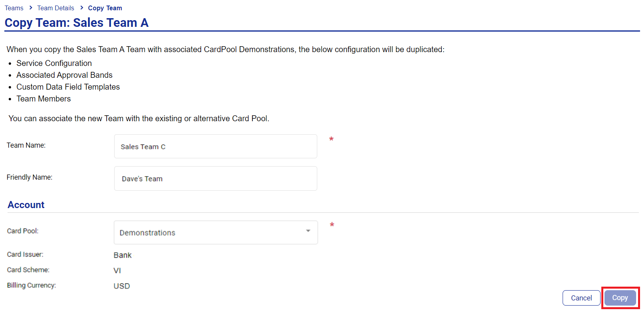644x321 pixels.
Task: Go back to Team Details breadcrumb
Action: point(56,8)
